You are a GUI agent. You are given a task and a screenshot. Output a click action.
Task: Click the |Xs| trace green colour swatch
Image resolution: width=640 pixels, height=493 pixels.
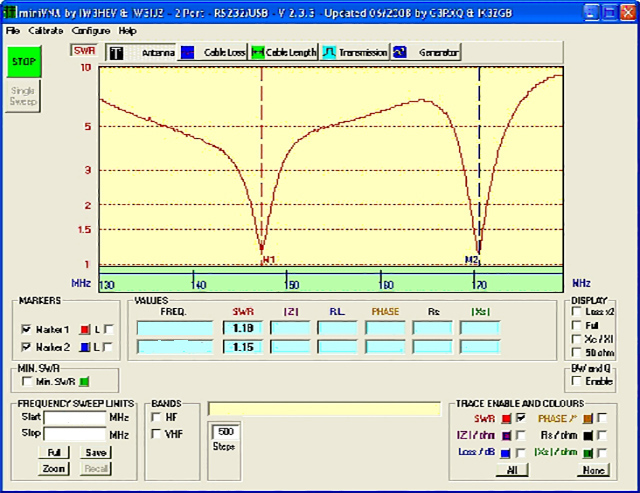pos(588,453)
